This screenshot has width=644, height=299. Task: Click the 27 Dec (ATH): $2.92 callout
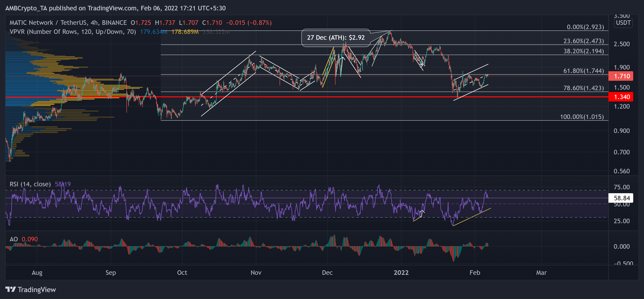coord(336,38)
